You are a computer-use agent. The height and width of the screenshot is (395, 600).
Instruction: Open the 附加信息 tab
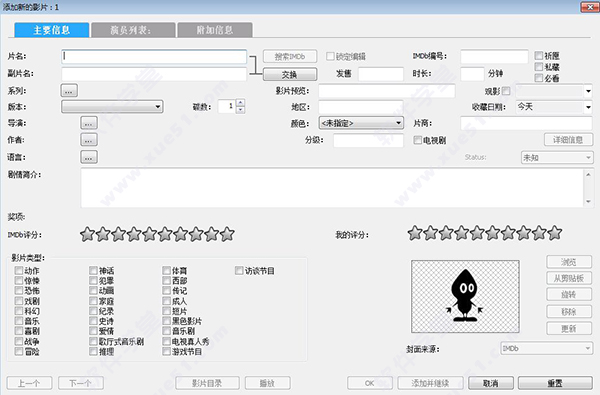click(x=215, y=30)
